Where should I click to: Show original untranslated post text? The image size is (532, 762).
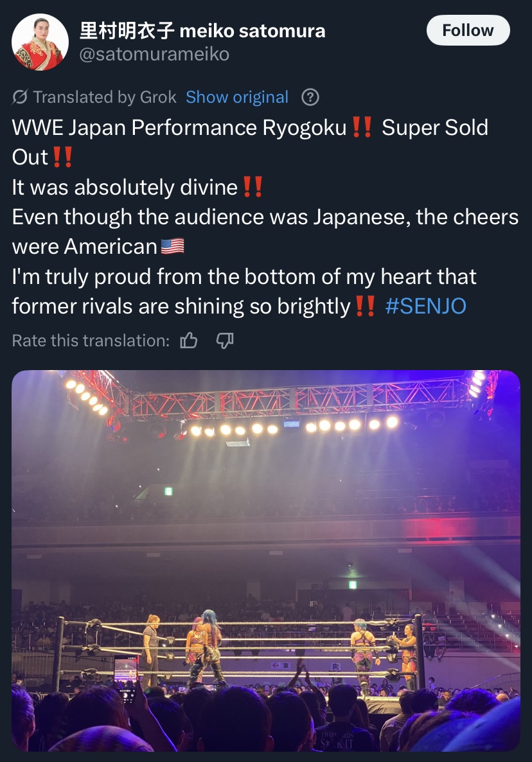[x=237, y=97]
